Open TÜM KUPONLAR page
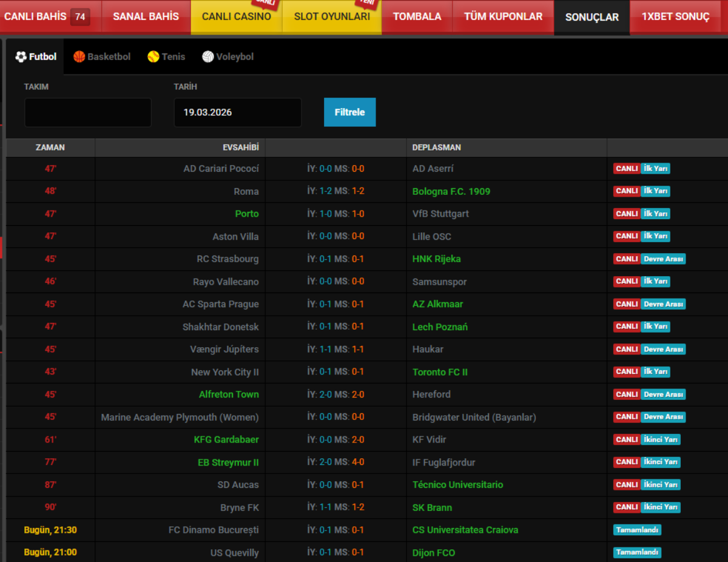The image size is (728, 562). point(504,17)
